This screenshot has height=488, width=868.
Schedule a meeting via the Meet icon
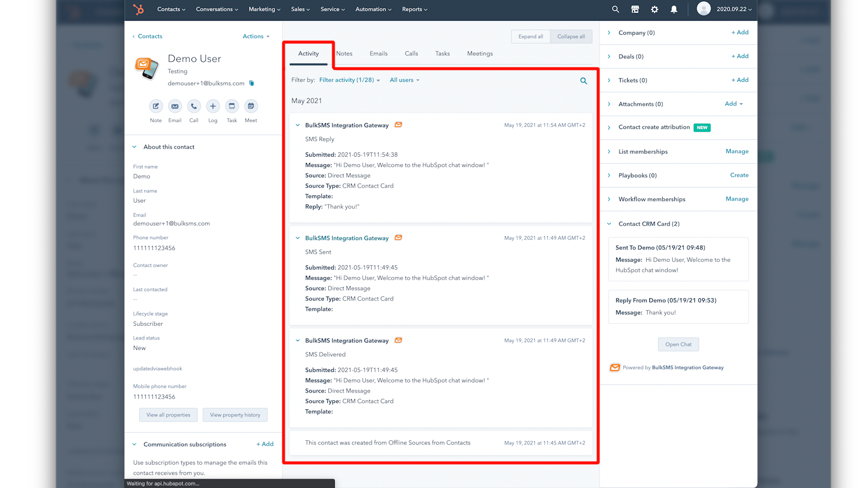pyautogui.click(x=251, y=107)
